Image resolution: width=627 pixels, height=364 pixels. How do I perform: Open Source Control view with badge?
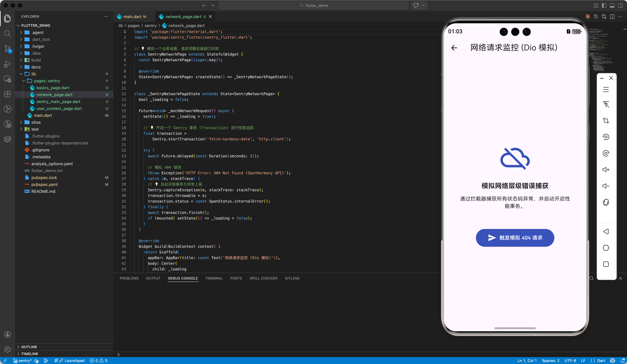[x=8, y=49]
